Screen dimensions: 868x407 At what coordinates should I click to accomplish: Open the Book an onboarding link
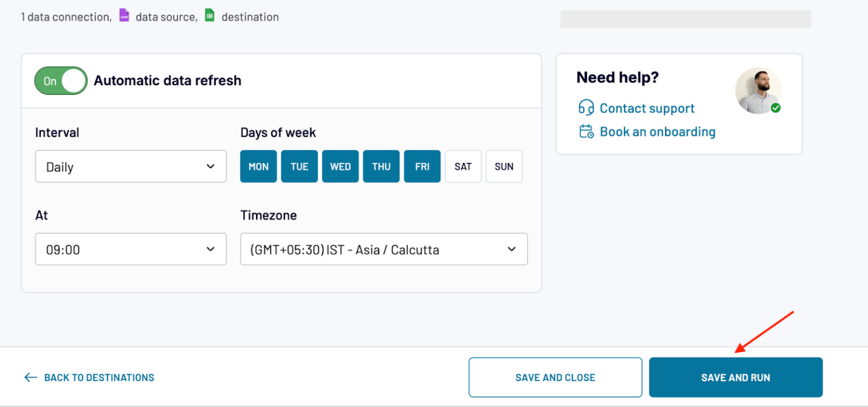click(657, 131)
